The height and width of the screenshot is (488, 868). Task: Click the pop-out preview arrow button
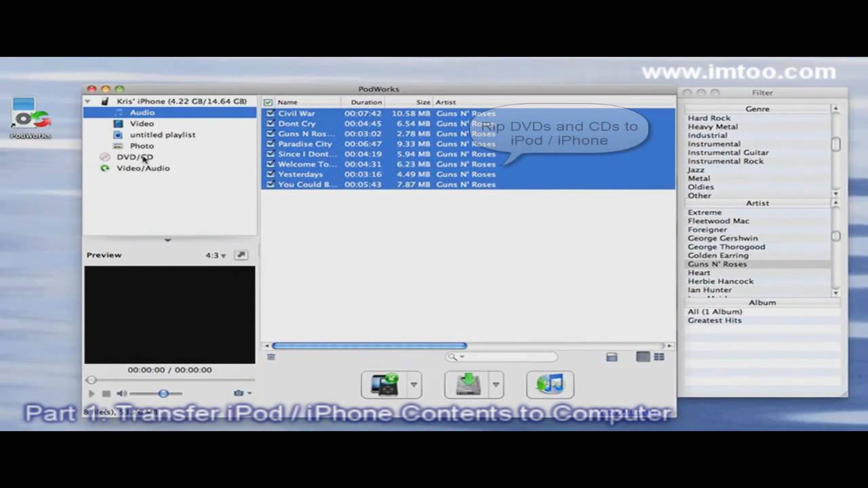[241, 255]
